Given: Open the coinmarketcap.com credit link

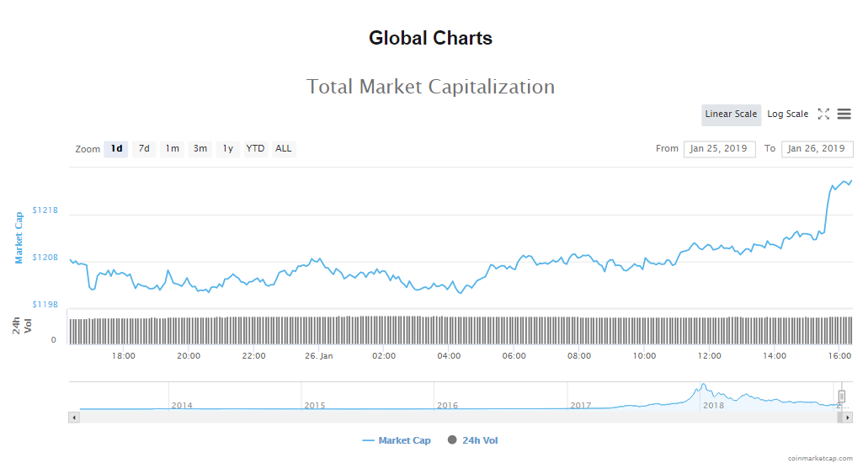Looking at the screenshot, I should [820, 459].
